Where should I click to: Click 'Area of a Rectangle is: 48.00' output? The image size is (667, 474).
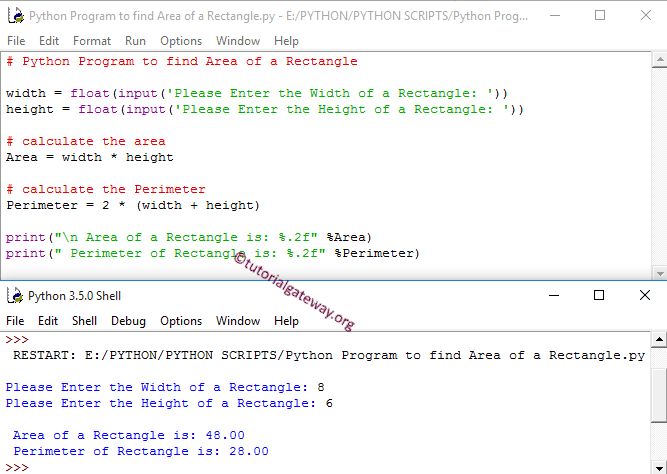tap(129, 435)
